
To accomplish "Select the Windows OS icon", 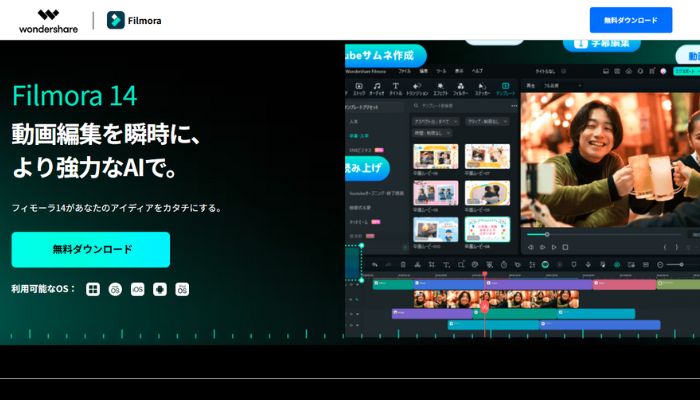I will coord(93,289).
